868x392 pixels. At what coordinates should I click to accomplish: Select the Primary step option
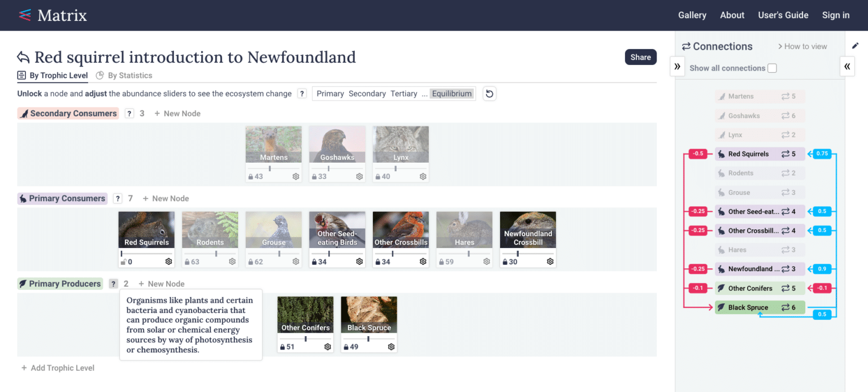(x=330, y=94)
